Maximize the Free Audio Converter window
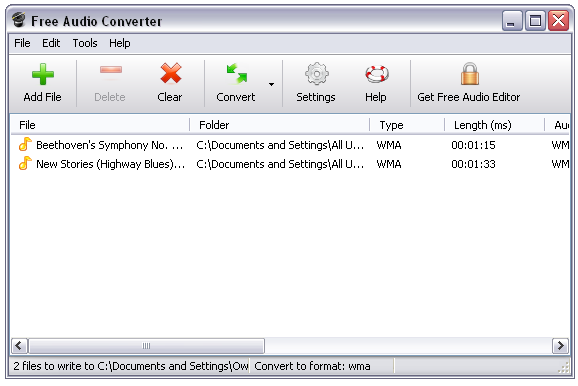Image resolution: width=578 pixels, height=386 pixels. 535,21
